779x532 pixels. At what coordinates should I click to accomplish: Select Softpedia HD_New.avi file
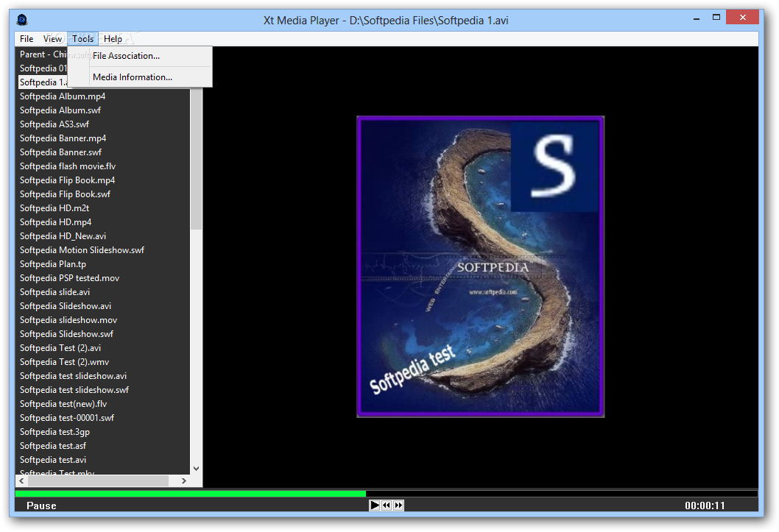(63, 236)
